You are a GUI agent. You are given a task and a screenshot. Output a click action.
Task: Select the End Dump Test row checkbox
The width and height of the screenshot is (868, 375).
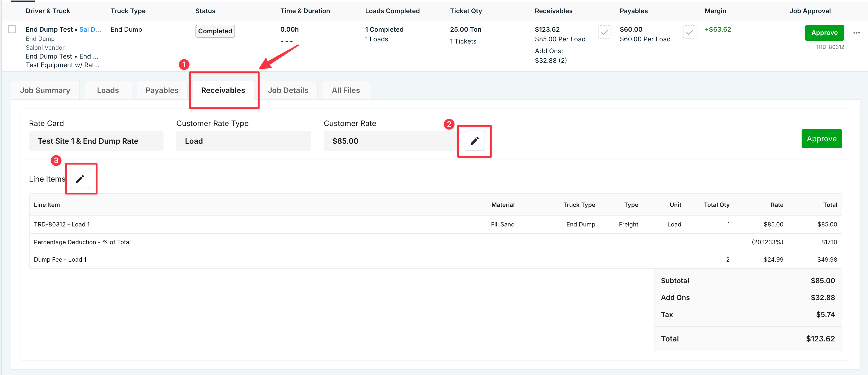[12, 29]
